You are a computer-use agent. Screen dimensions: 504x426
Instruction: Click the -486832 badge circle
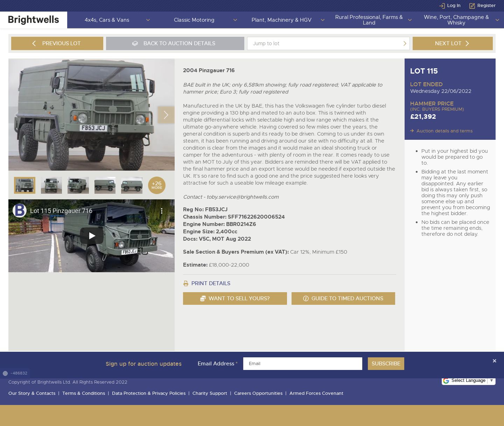click(5, 373)
